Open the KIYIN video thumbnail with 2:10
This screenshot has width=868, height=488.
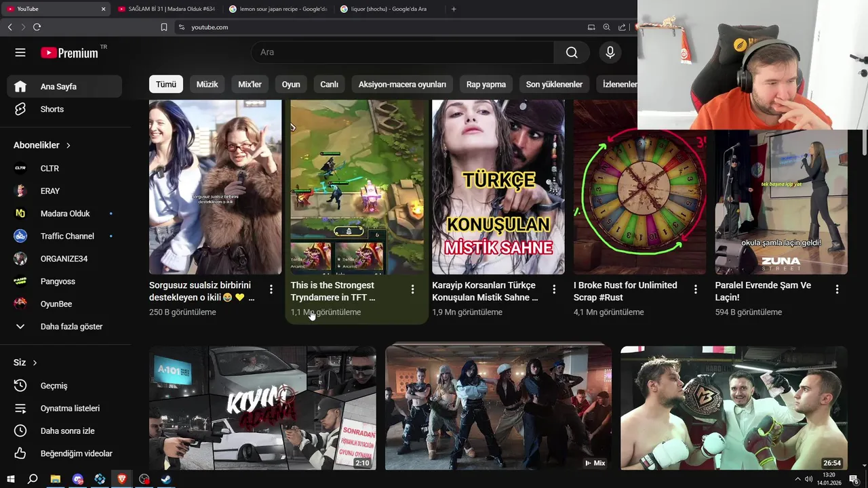[x=262, y=409]
